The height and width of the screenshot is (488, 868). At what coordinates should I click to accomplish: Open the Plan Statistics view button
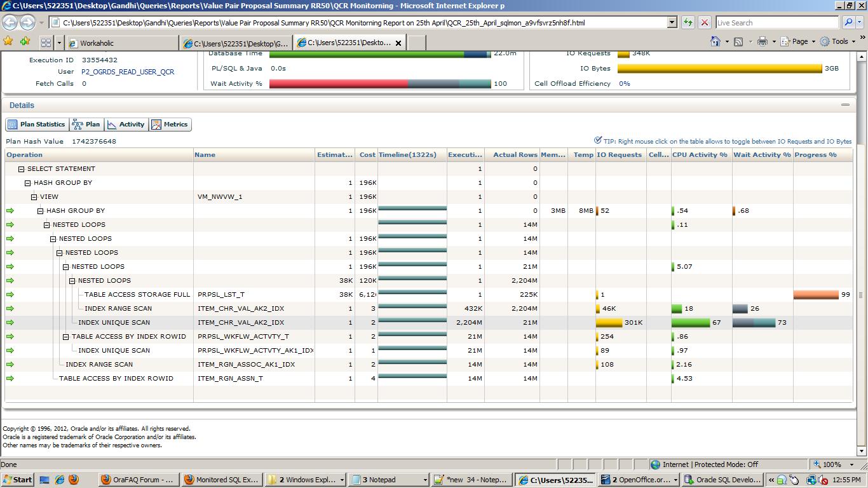[x=36, y=125]
